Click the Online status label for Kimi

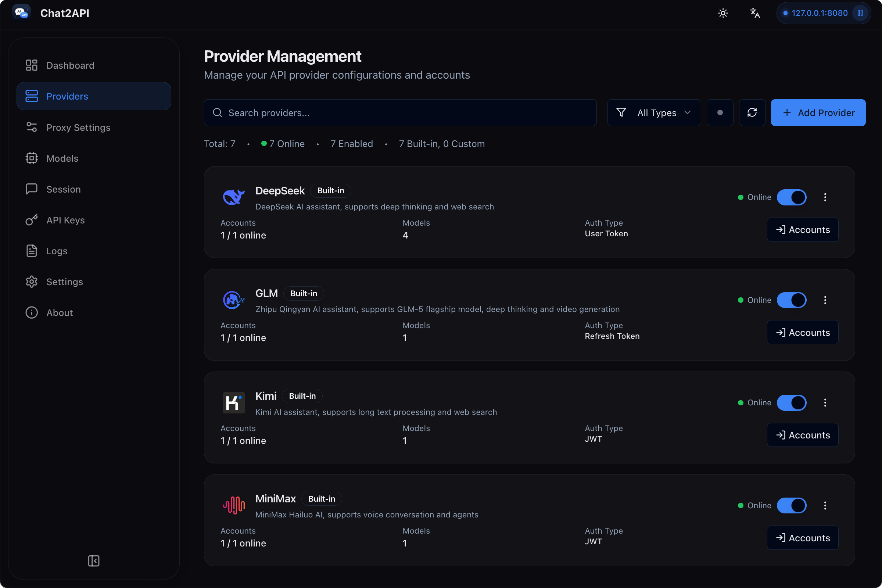tap(759, 403)
